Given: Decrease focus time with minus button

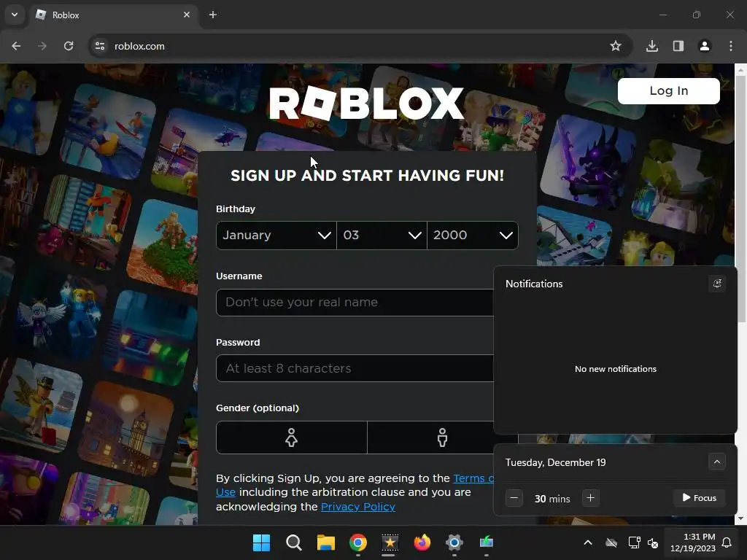Looking at the screenshot, I should (514, 498).
